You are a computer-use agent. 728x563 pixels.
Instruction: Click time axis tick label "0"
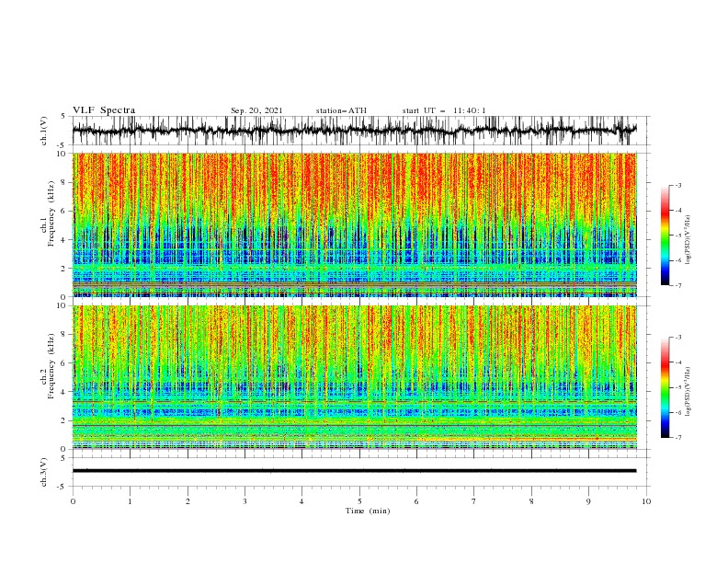(x=73, y=501)
